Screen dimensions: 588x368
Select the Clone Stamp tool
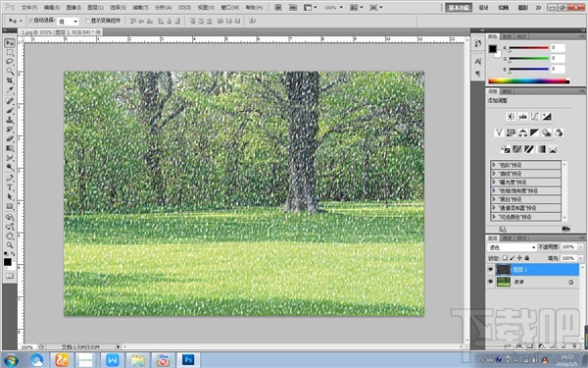click(x=10, y=120)
